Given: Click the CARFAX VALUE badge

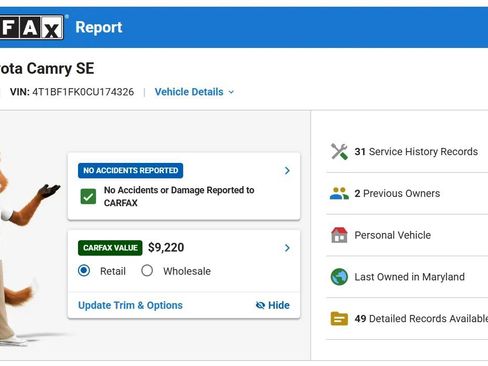Looking at the screenshot, I should (x=110, y=248).
